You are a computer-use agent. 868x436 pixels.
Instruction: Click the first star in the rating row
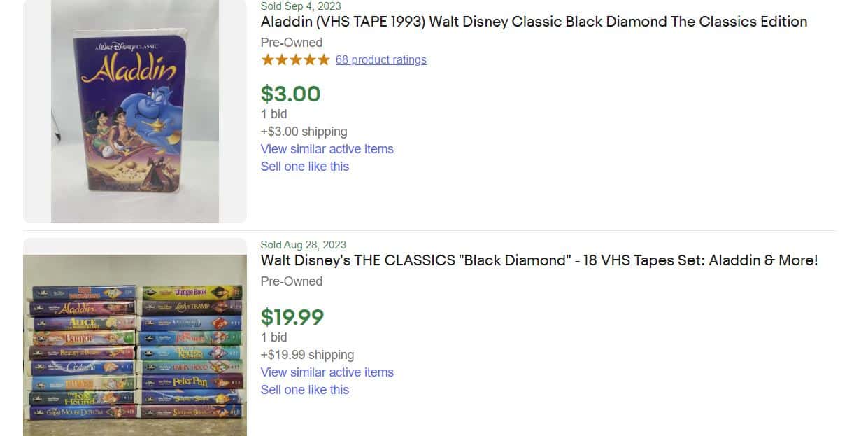pyautogui.click(x=266, y=59)
